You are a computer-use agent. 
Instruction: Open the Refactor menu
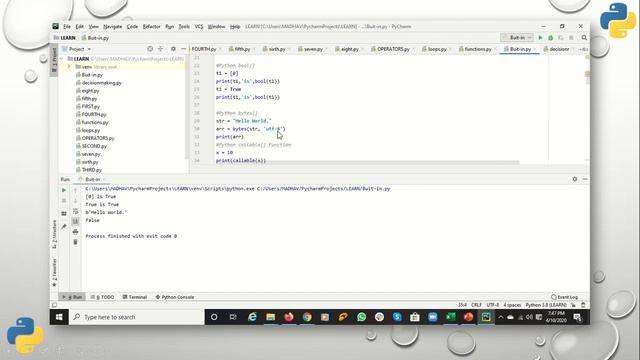click(x=151, y=26)
